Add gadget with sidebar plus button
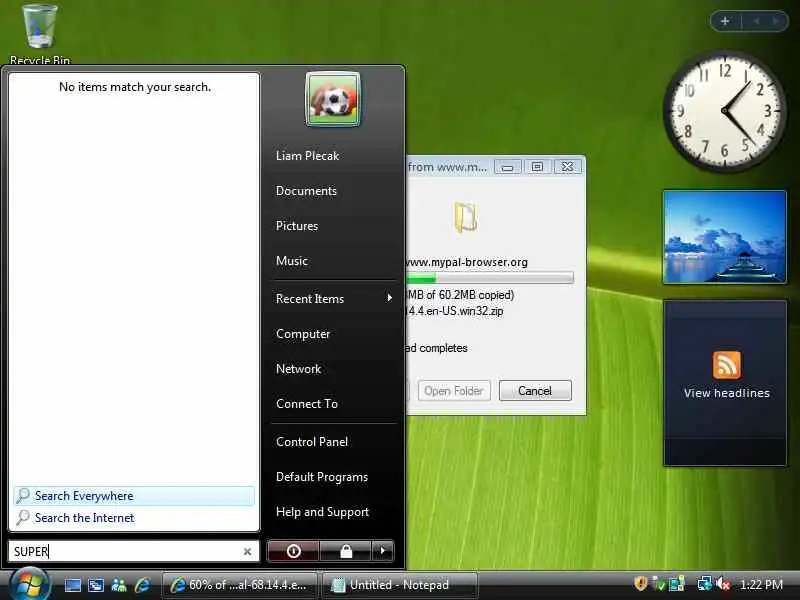The height and width of the screenshot is (600, 800). pos(725,21)
